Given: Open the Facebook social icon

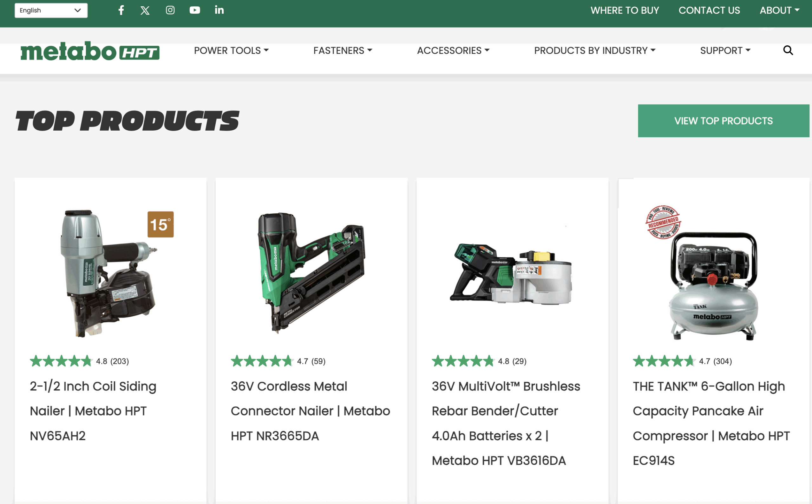Looking at the screenshot, I should (x=121, y=10).
